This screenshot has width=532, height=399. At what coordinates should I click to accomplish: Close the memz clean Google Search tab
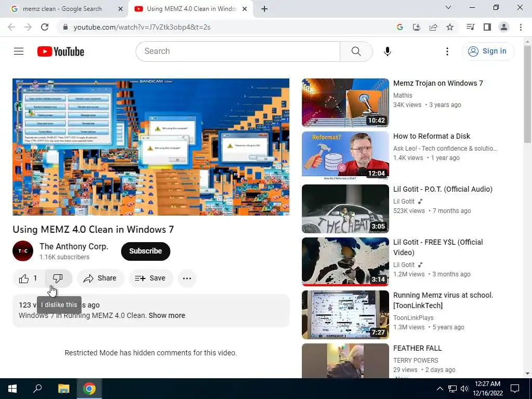(x=121, y=9)
